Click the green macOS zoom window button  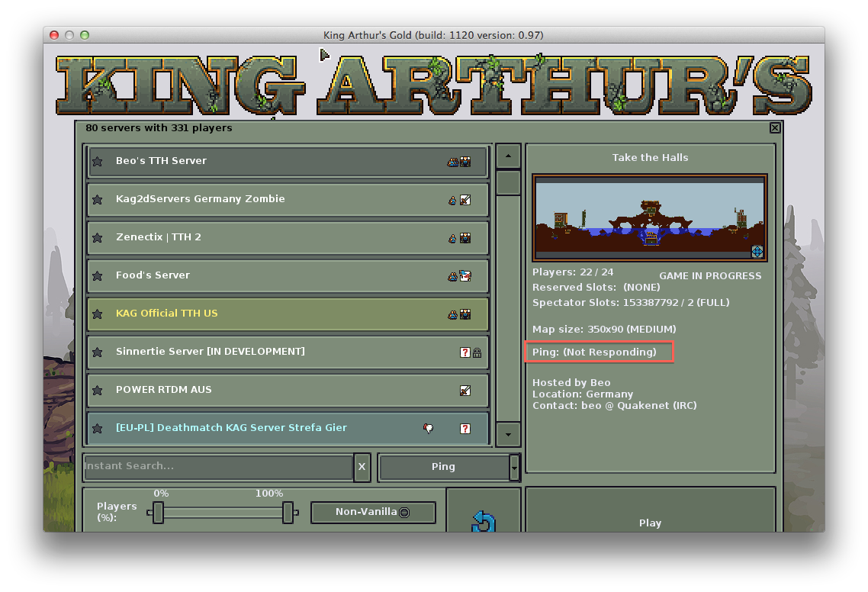pyautogui.click(x=85, y=35)
